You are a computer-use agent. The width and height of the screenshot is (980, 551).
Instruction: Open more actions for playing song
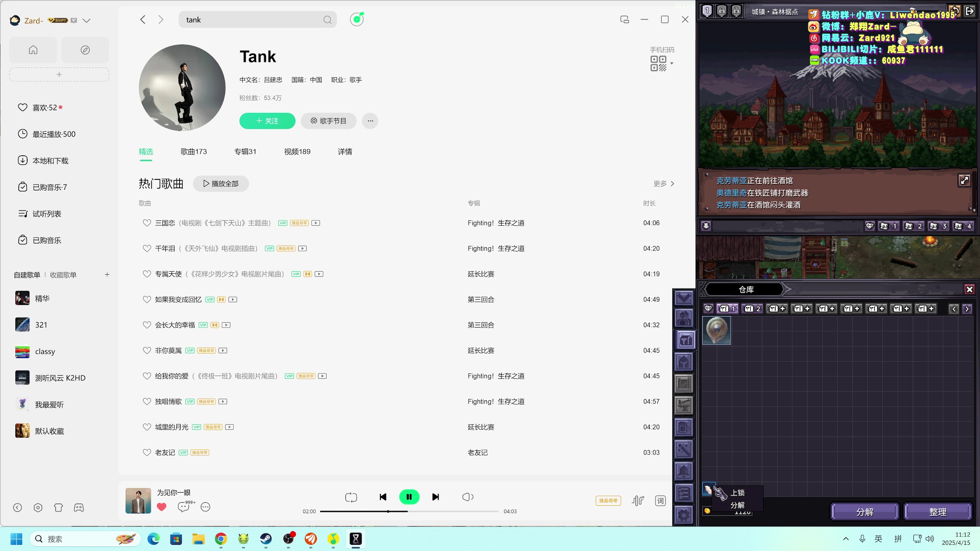(x=206, y=507)
